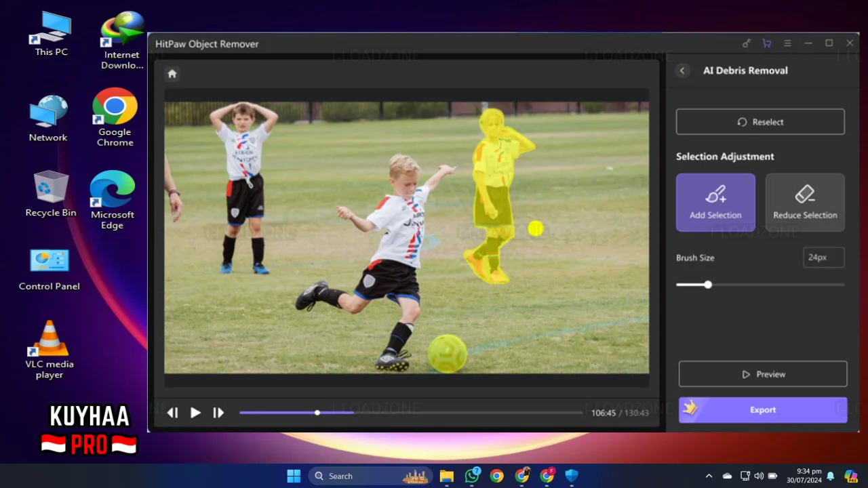The width and height of the screenshot is (868, 488).
Task: Click the Brush Size value field
Action: pyautogui.click(x=824, y=258)
